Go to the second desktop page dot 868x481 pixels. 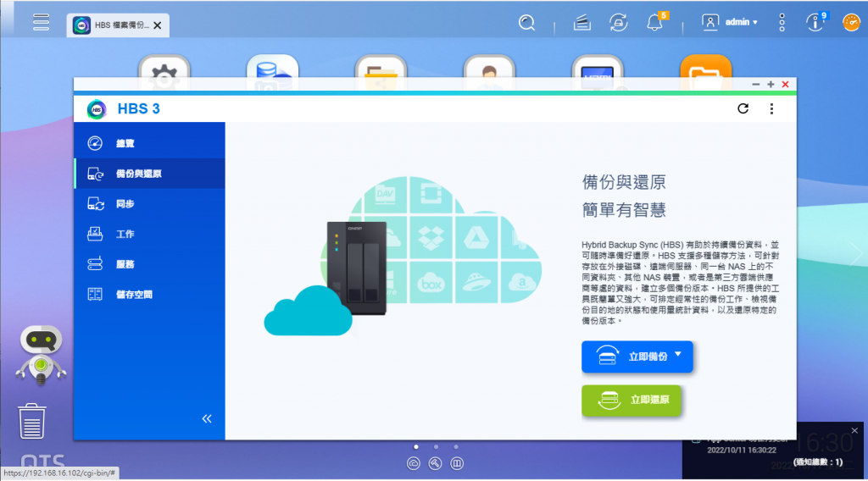click(x=437, y=447)
